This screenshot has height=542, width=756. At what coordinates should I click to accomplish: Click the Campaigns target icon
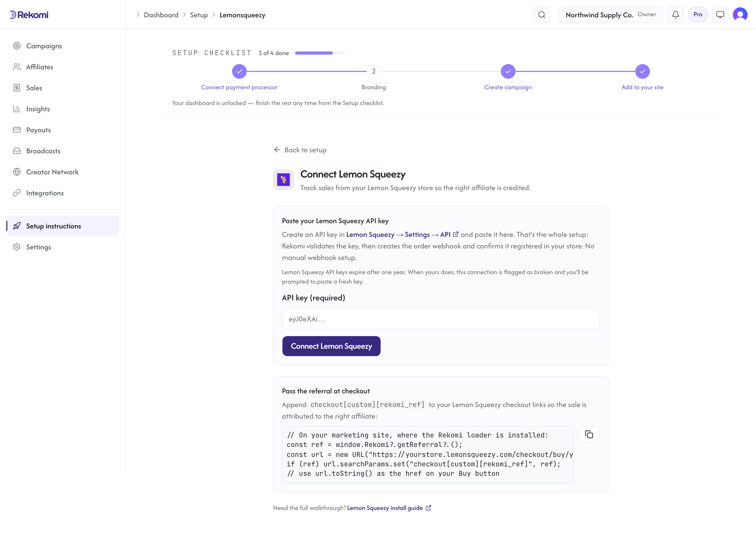tap(17, 46)
